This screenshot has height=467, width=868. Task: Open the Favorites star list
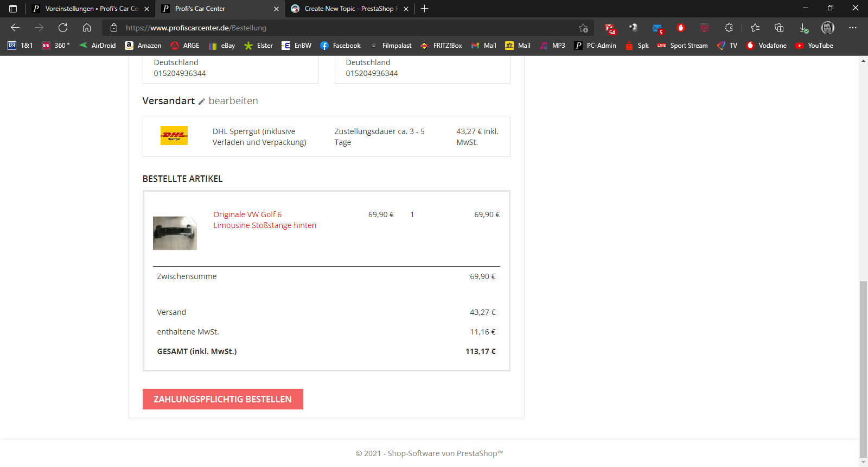[x=755, y=28]
